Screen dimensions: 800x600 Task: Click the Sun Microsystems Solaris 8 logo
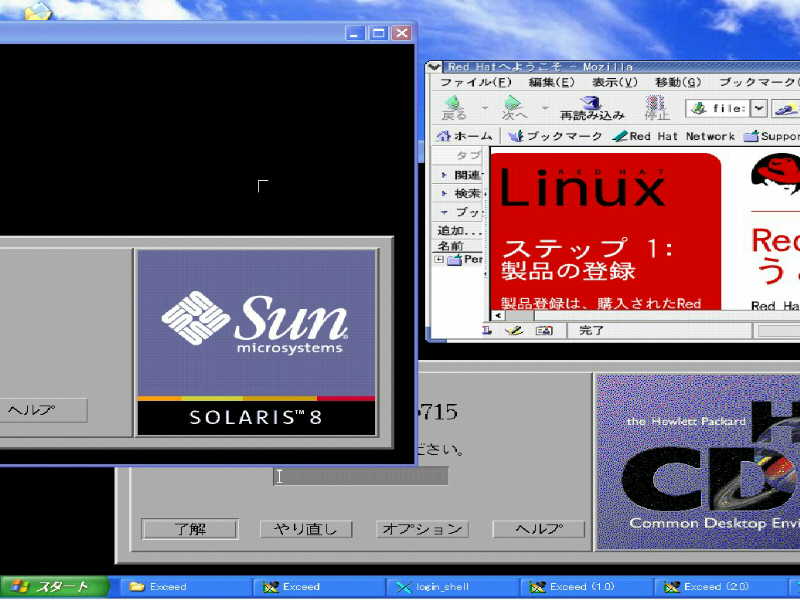click(257, 342)
